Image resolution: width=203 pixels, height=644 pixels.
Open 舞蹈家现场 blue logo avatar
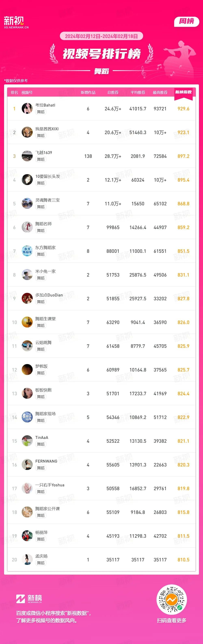click(x=27, y=417)
